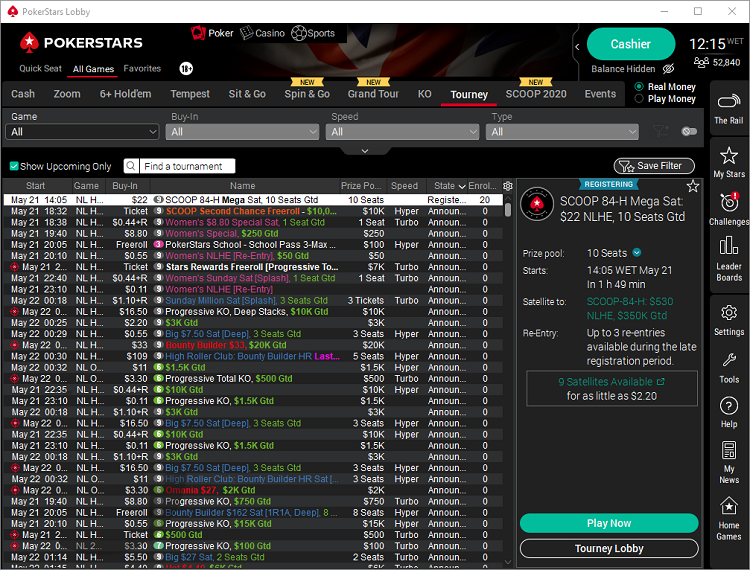Viewport: 750px width, 570px height.
Task: Expand the Speed filter dropdown
Action: coord(404,132)
